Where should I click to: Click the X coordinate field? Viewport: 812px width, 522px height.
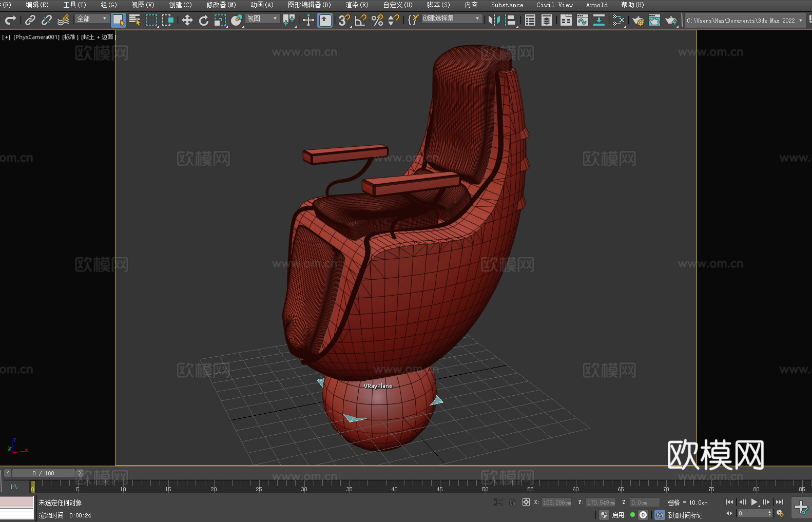[x=557, y=502]
